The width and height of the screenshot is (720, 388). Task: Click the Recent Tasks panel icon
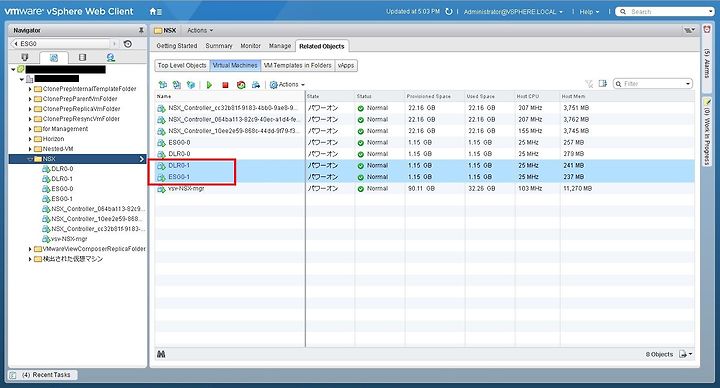coord(13,375)
